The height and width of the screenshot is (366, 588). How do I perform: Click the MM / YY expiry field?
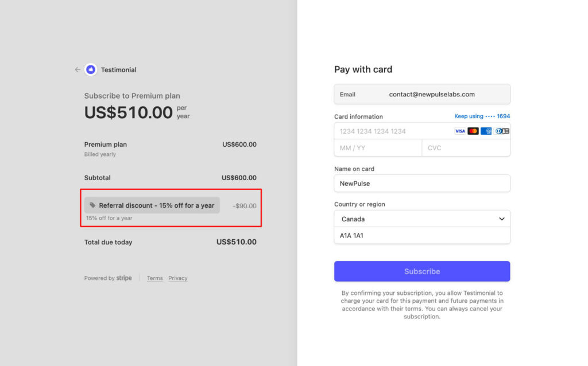coord(378,148)
